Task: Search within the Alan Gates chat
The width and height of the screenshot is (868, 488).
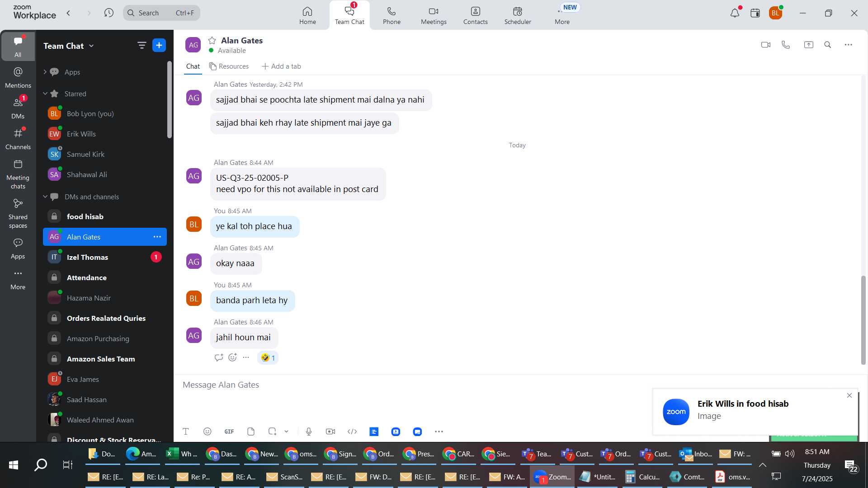Action: point(827,45)
